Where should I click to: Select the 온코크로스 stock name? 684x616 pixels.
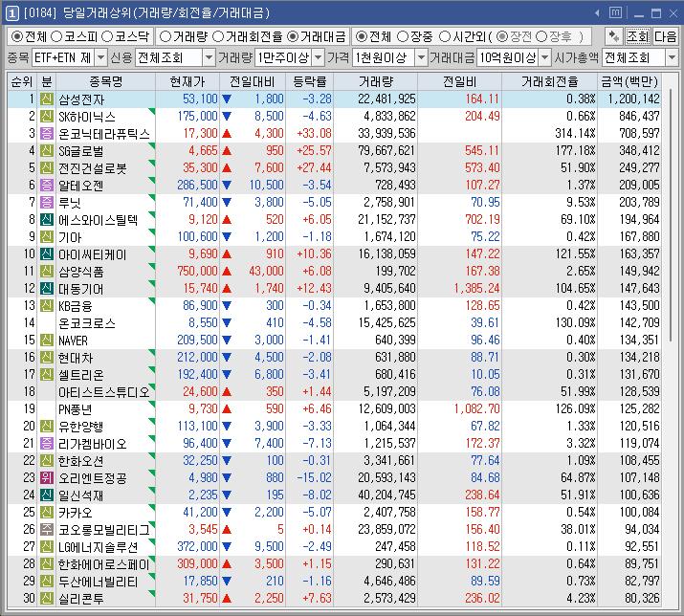(x=87, y=323)
